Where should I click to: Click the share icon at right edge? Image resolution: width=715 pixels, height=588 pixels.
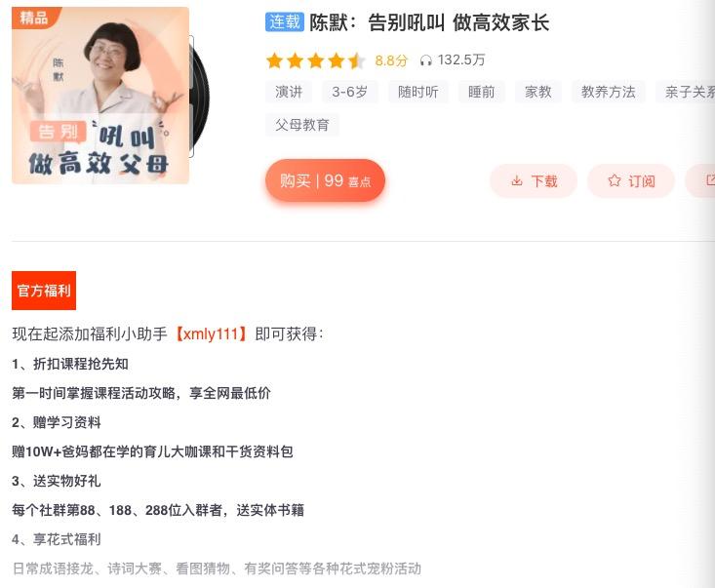710,180
